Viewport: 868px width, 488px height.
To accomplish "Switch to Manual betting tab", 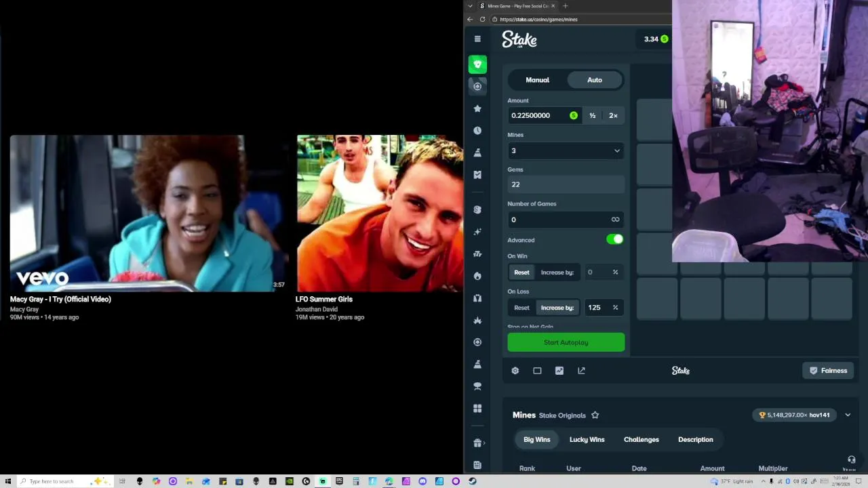I will pos(538,80).
